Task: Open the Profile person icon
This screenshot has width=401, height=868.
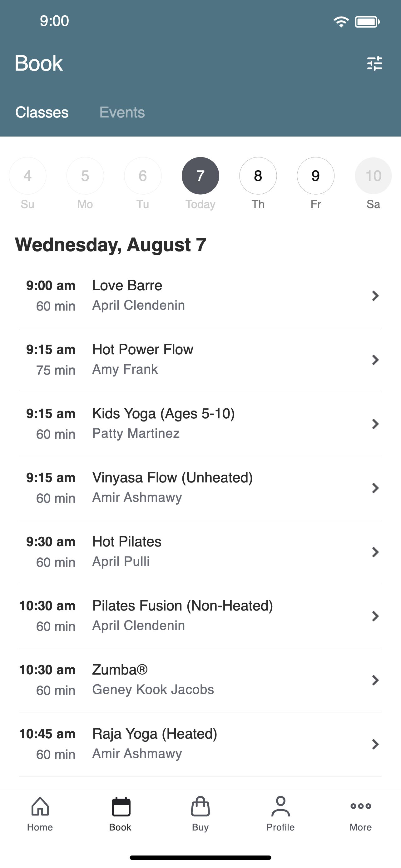Action: [280, 806]
